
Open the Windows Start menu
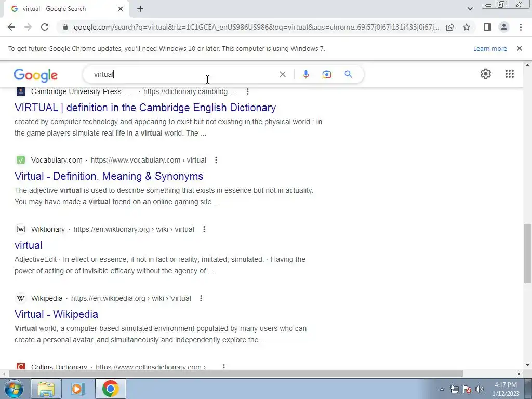click(x=14, y=389)
